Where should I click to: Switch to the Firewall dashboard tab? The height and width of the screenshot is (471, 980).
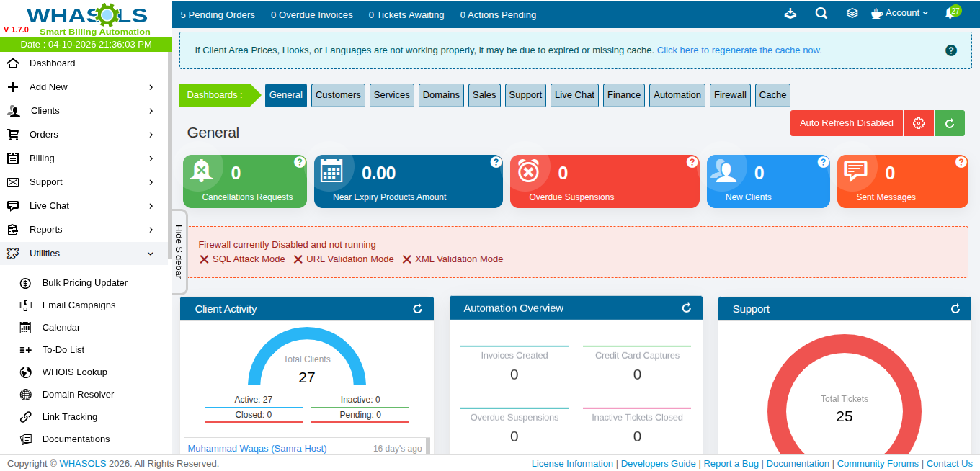click(x=730, y=95)
